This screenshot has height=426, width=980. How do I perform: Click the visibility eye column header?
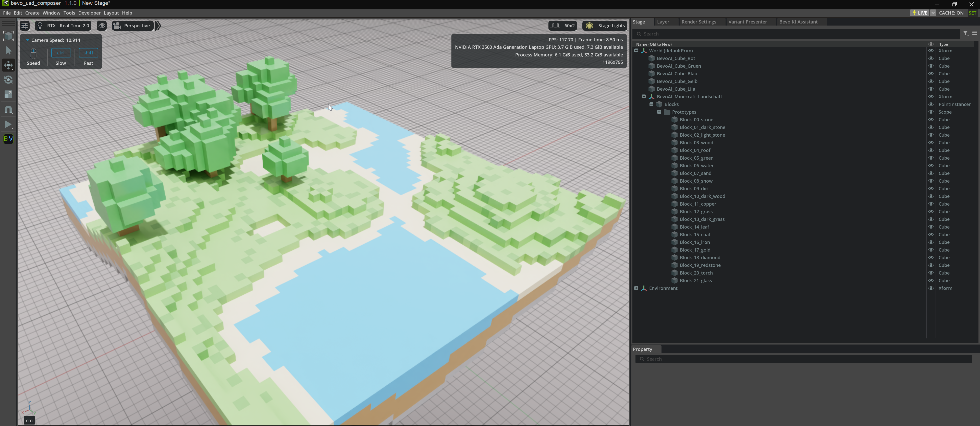click(931, 44)
